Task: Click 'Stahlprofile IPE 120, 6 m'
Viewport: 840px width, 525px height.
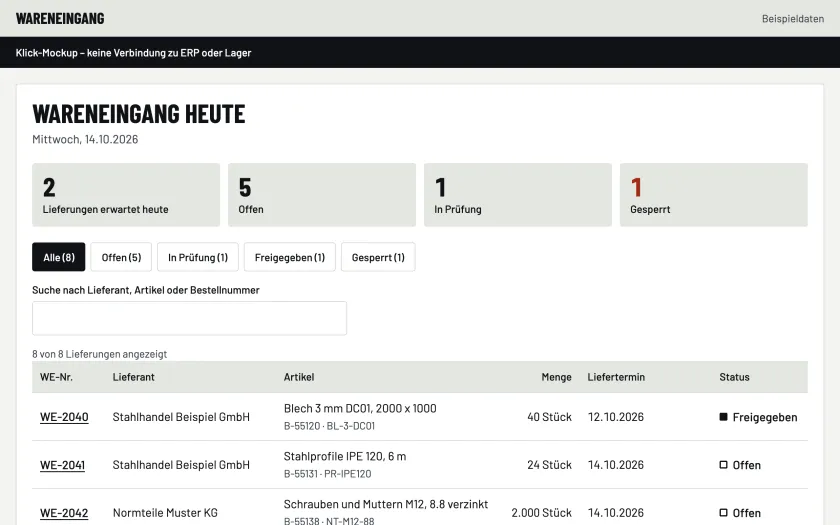Action: [345, 456]
